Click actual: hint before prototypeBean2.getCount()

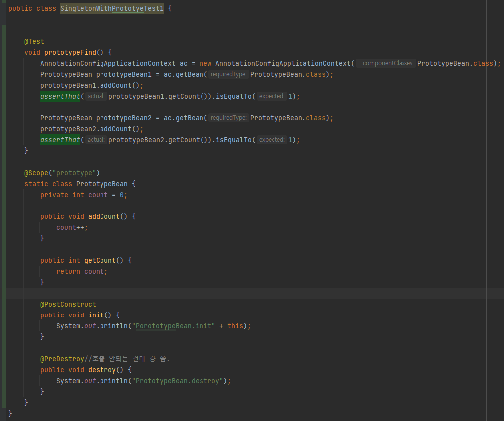[x=96, y=140]
